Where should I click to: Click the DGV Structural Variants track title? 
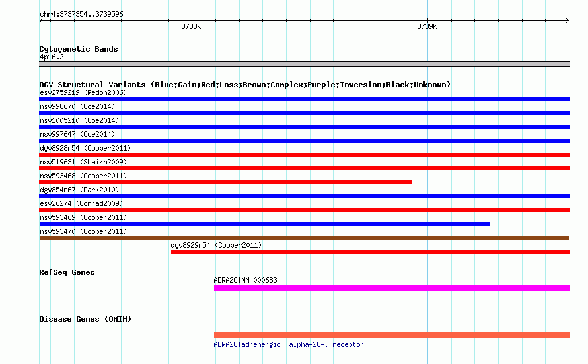click(x=244, y=85)
